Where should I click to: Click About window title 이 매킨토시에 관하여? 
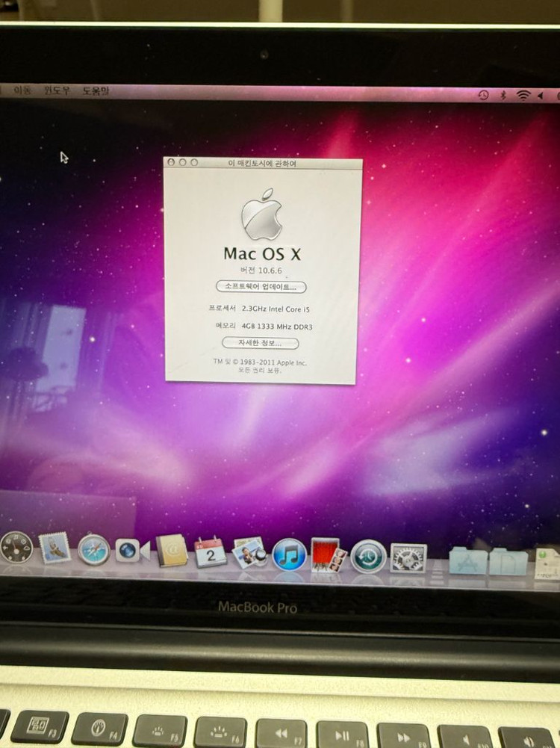coord(262,164)
